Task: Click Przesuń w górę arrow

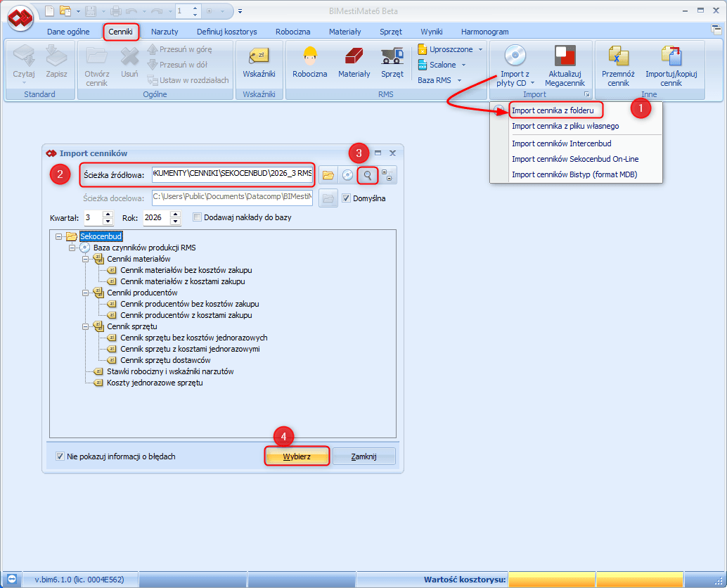Action: pyautogui.click(x=152, y=49)
